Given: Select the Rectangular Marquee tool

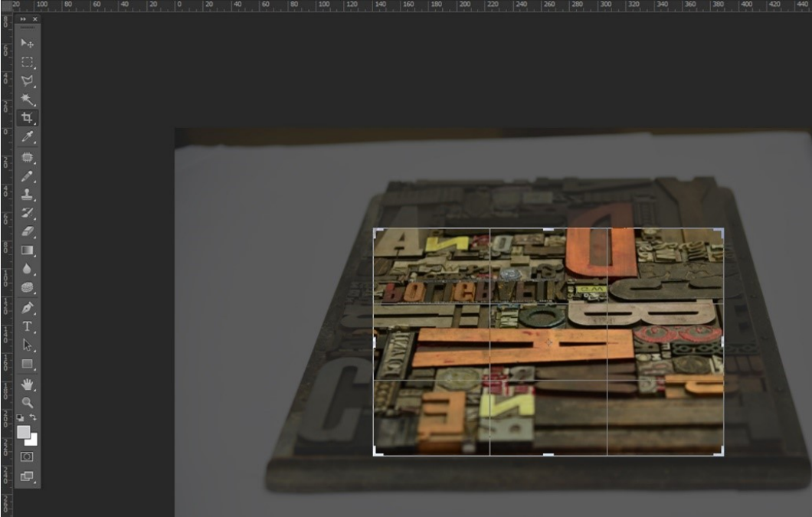Looking at the screenshot, I should 27,62.
